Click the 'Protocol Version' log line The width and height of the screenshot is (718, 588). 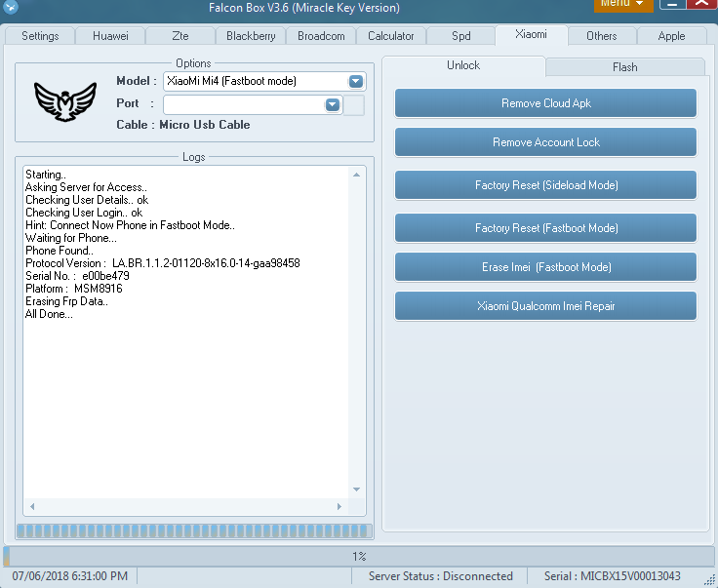coord(163,263)
